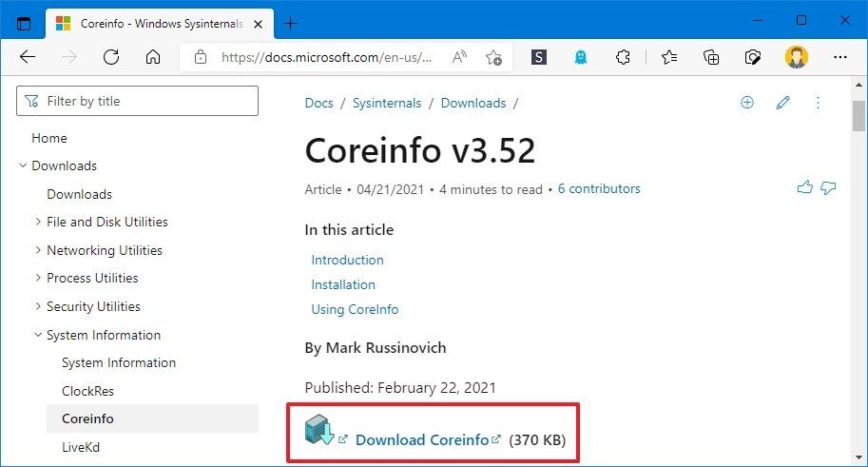Click the By Mark Russinovich text
The width and height of the screenshot is (868, 467).
coord(376,348)
